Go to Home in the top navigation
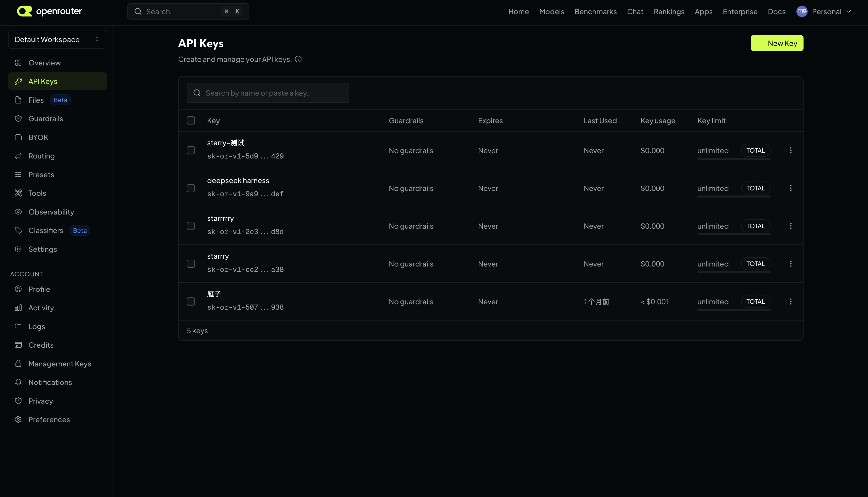Image resolution: width=868 pixels, height=497 pixels. [x=518, y=12]
